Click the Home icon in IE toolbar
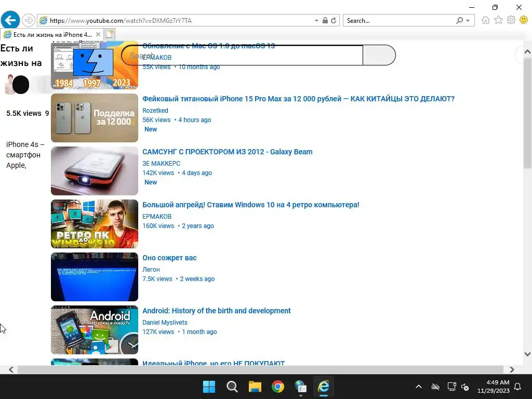Screen dimensions: 532x399 coord(486,20)
